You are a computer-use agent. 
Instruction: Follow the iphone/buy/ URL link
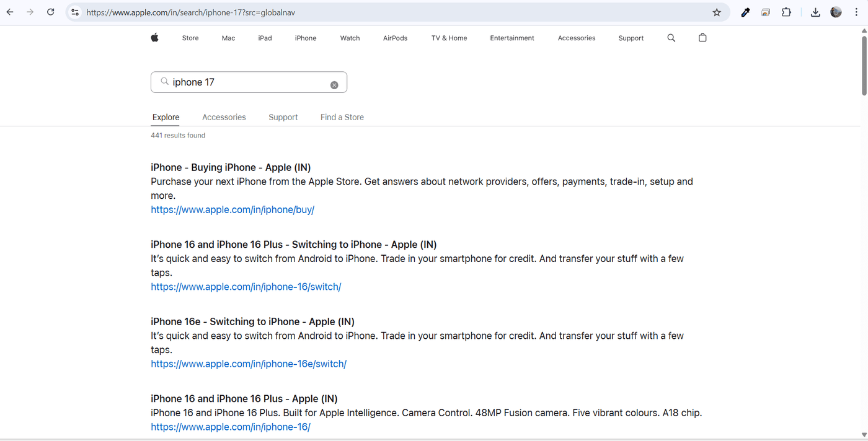[x=232, y=209]
